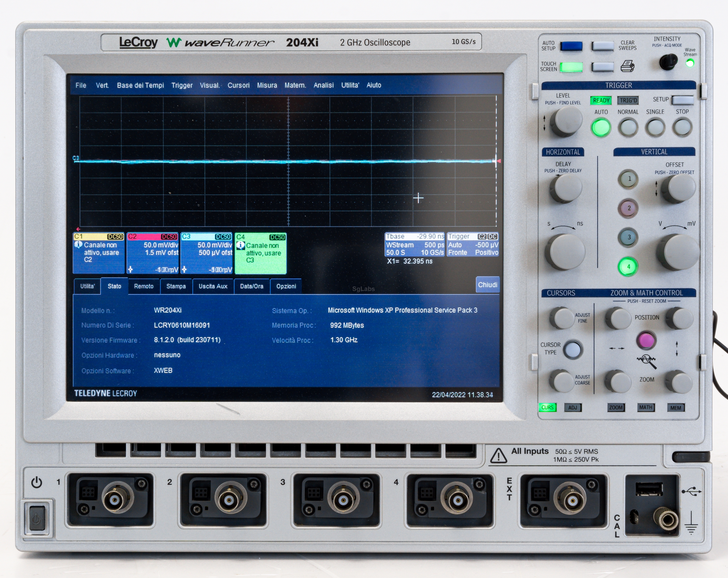Open the Trigger descriptor box

tap(473, 244)
